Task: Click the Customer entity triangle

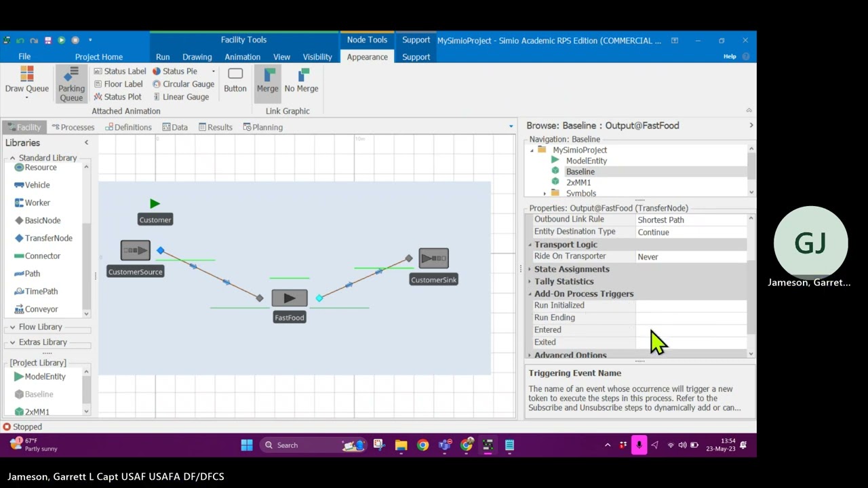Action: [155, 203]
